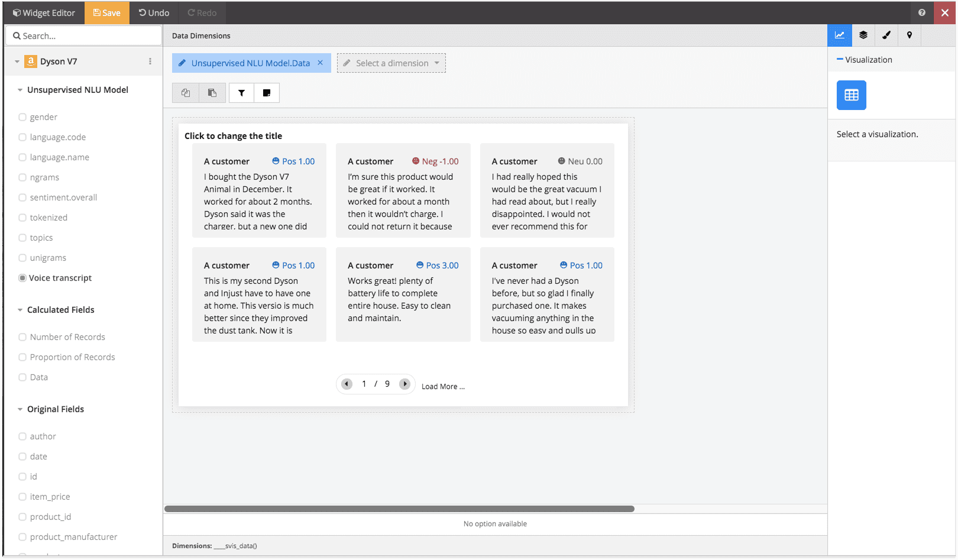Click the filter funnel icon
The image size is (958, 560).
241,93
